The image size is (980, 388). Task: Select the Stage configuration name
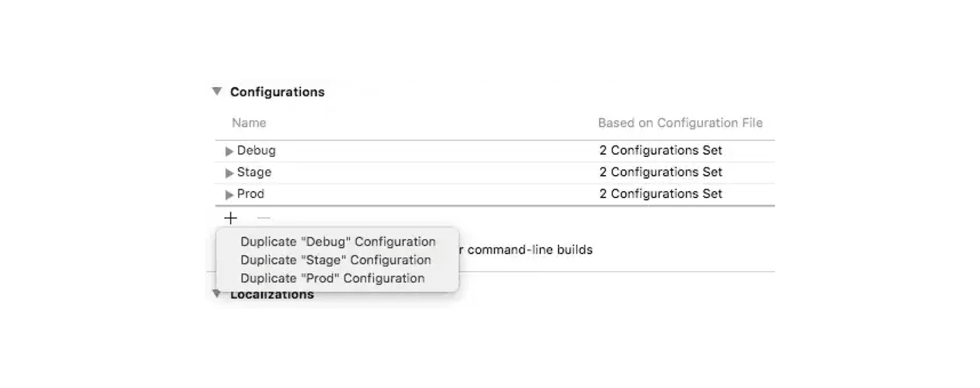click(254, 172)
